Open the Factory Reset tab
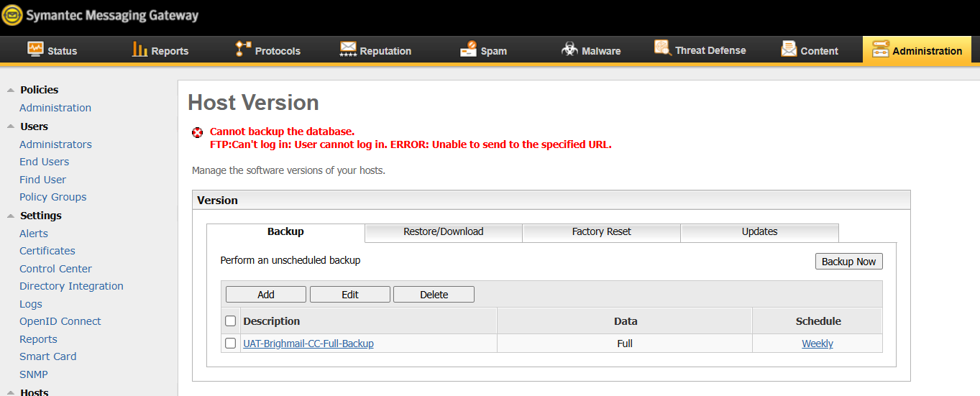This screenshot has height=396, width=980. tap(601, 232)
